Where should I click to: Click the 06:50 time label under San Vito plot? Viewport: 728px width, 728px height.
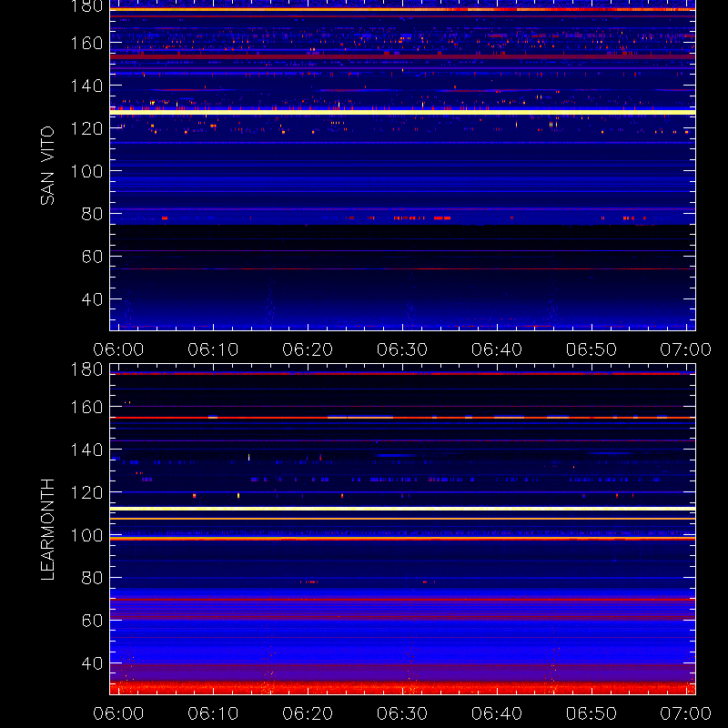click(591, 349)
